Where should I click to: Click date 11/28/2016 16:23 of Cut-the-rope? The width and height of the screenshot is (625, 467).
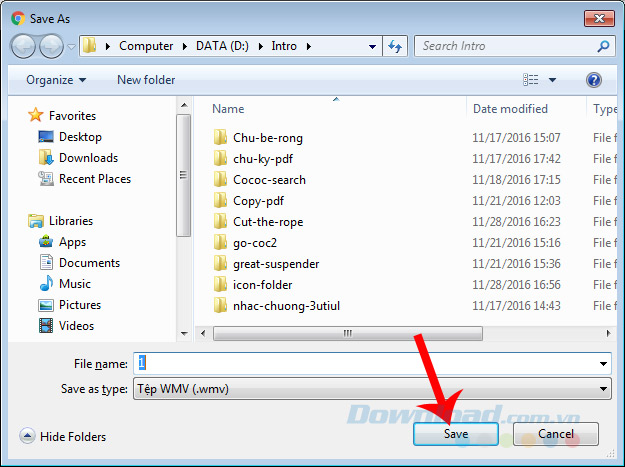point(516,222)
